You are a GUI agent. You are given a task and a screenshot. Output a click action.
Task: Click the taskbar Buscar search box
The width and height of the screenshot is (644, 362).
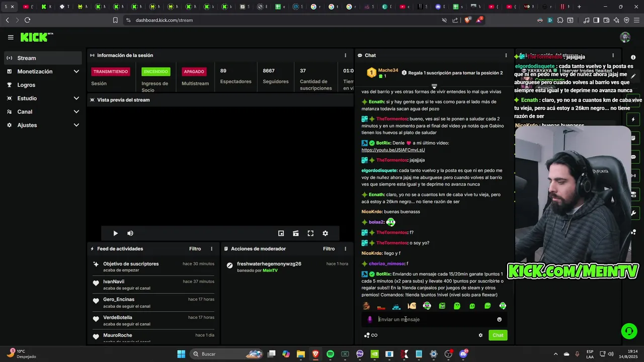(x=227, y=354)
